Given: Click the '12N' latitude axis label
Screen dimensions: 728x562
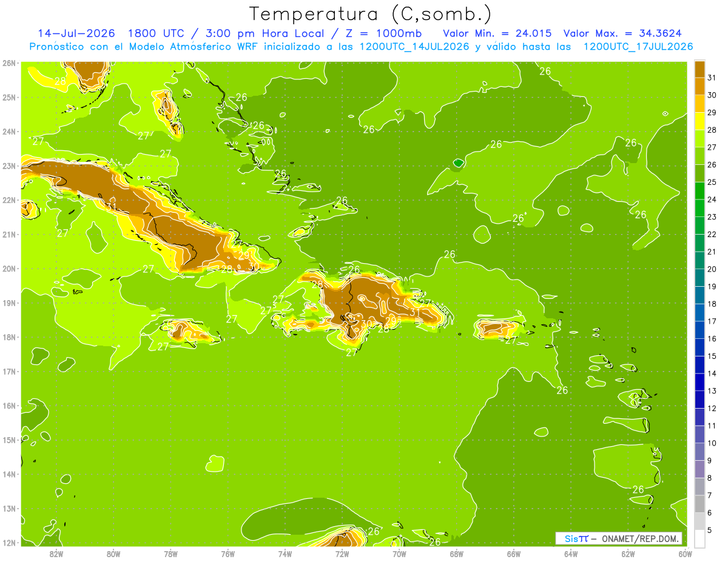Looking at the screenshot, I should (x=9, y=543).
